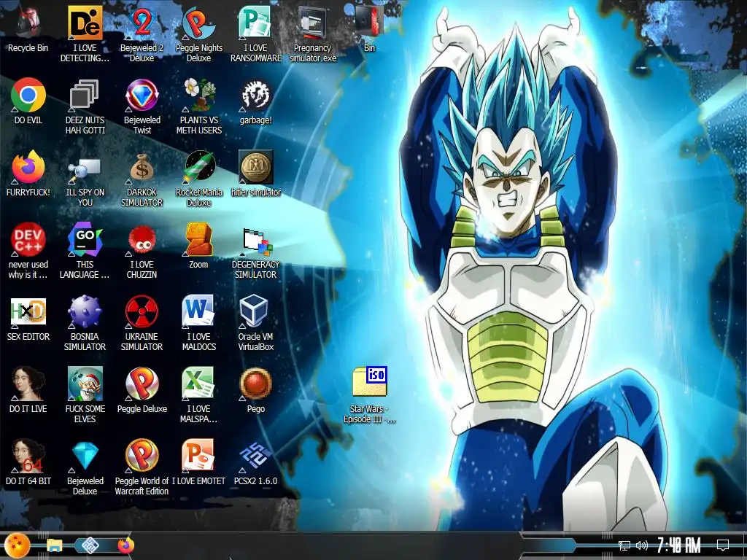747x560 pixels.
Task: Select the 'DEEZ NUTS HAH GOTTI' icon
Action: (85, 96)
